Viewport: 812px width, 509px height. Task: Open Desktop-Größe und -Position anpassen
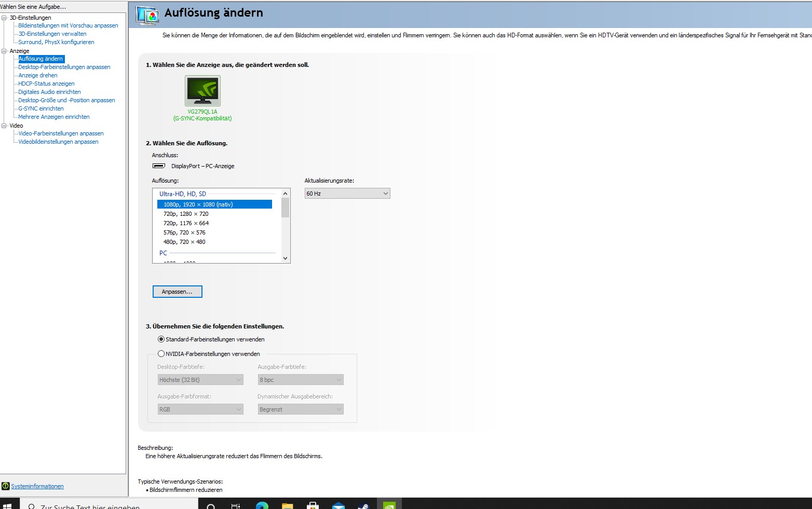(66, 100)
